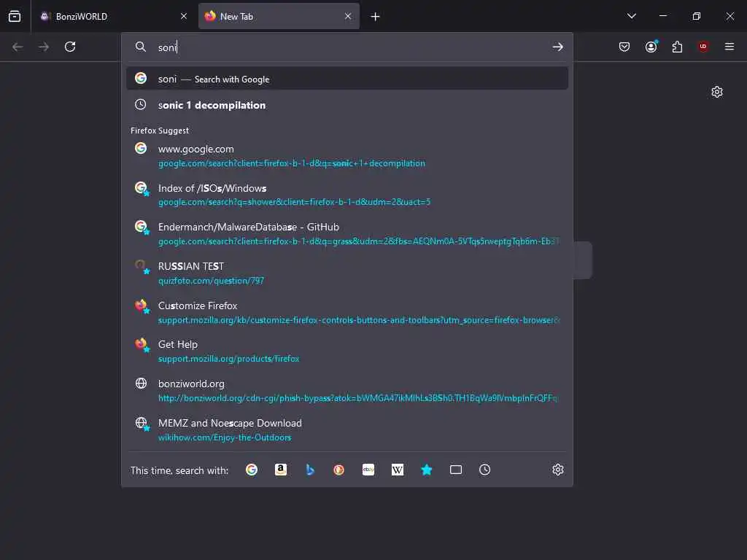This screenshot has height=560, width=747.
Task: Open 'MEMZ and Noescape Download' suggestion
Action: click(347, 430)
